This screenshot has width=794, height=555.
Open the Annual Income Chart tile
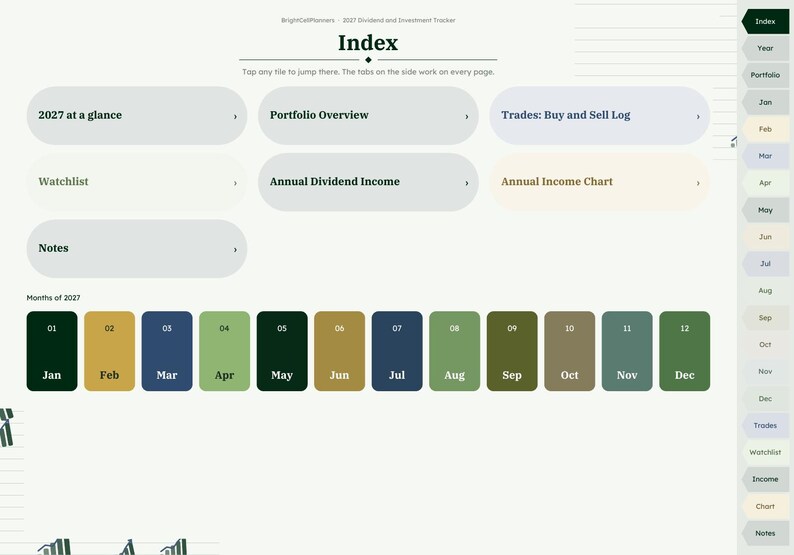[600, 182]
